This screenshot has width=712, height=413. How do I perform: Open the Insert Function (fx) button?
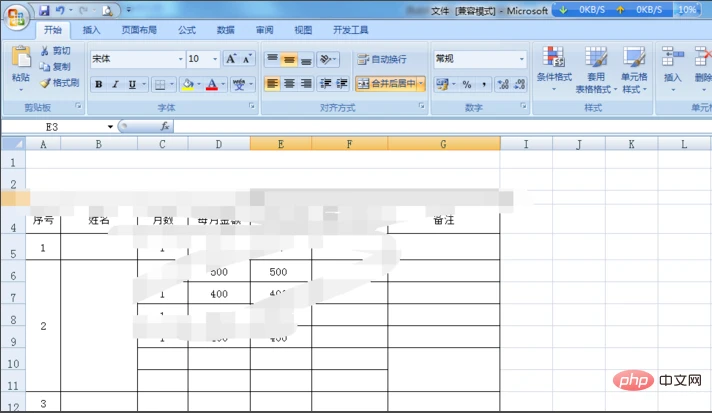pos(165,126)
